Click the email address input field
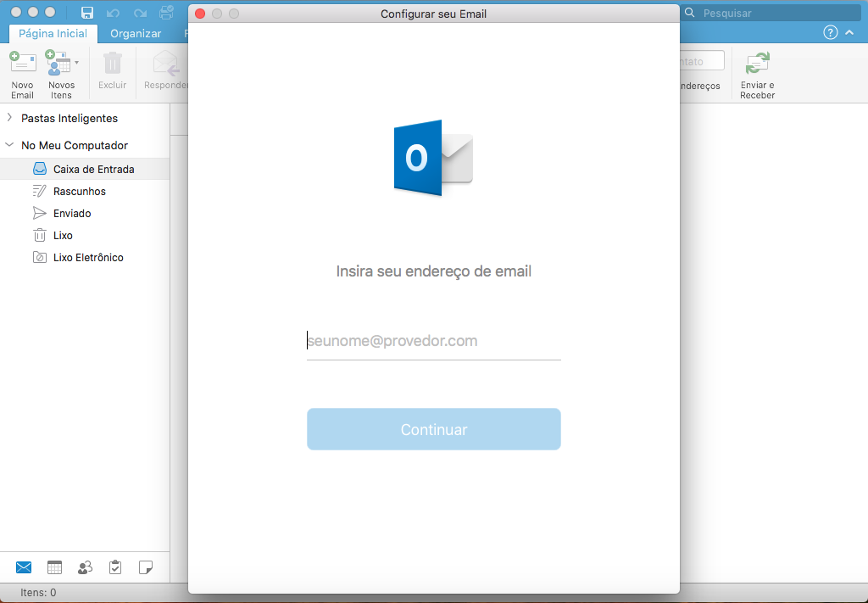The image size is (868, 603). [x=433, y=341]
